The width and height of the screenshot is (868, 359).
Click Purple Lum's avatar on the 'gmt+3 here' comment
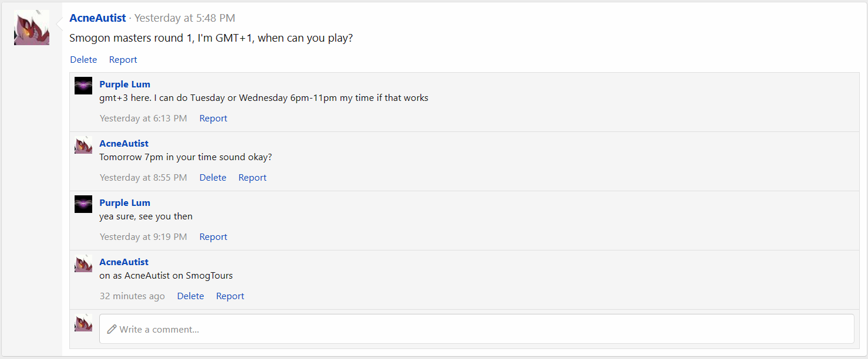coord(83,86)
